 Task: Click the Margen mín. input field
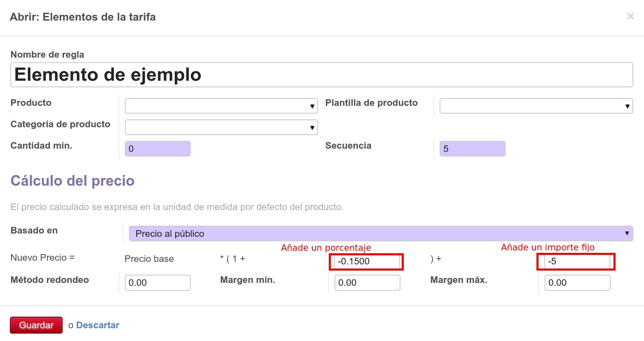pos(367,283)
